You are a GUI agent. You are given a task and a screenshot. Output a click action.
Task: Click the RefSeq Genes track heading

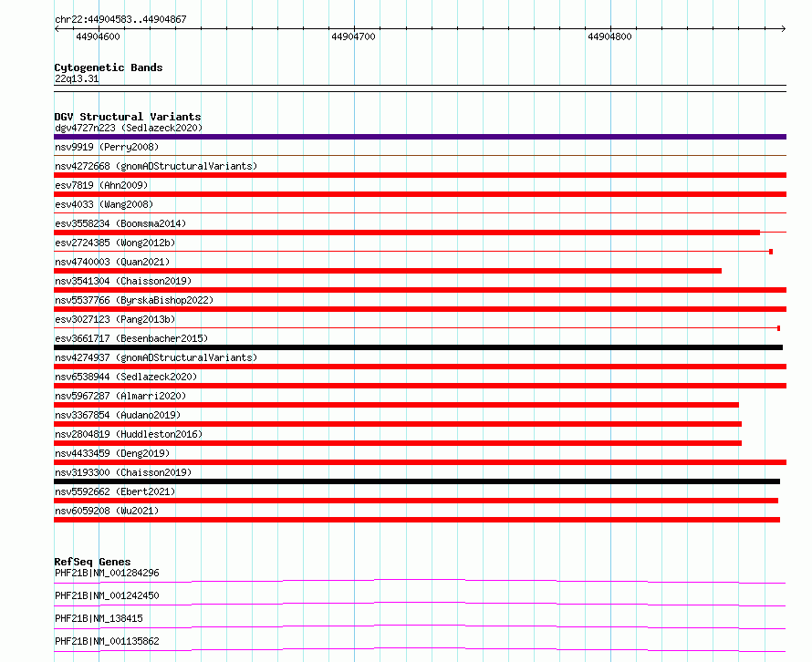(x=92, y=562)
